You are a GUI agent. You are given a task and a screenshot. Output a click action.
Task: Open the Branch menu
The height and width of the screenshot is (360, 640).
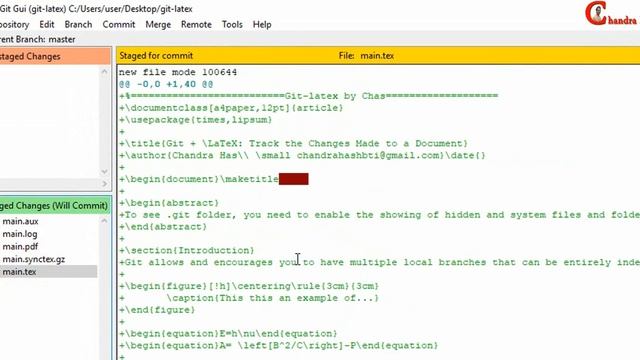coord(78,24)
